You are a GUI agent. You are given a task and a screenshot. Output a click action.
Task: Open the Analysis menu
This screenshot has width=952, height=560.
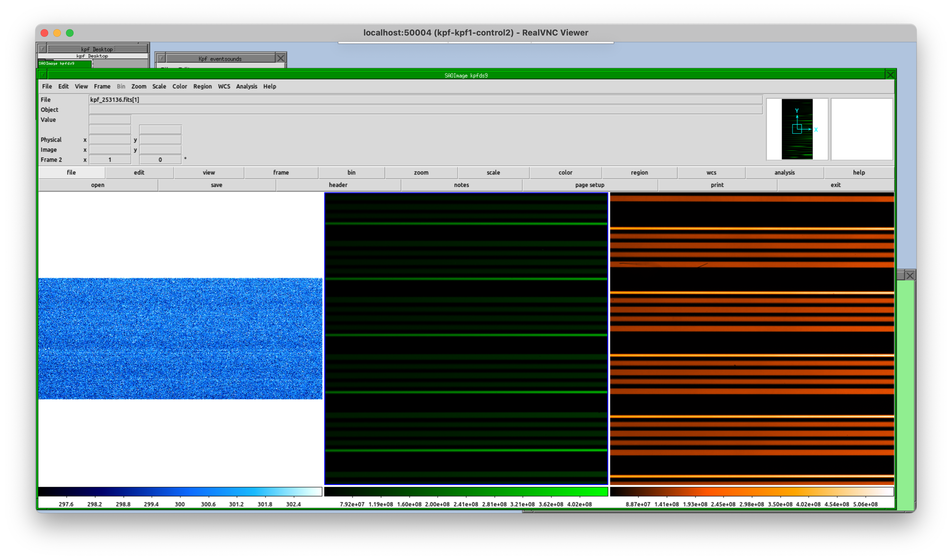(x=247, y=87)
